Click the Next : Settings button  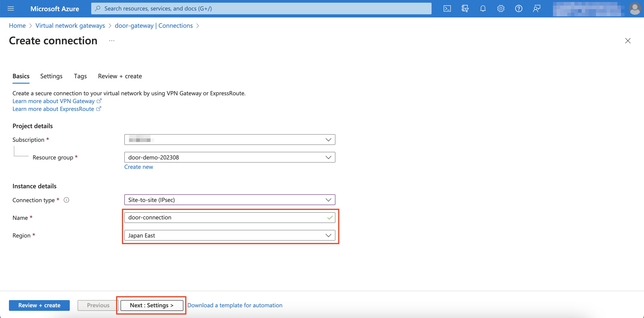coord(151,305)
